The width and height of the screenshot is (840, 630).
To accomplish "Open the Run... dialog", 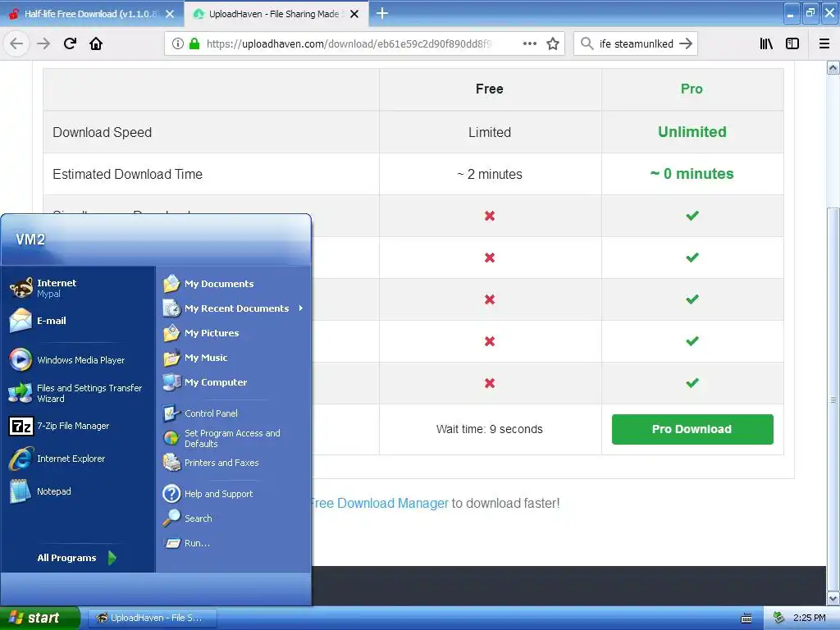I will tap(233, 543).
